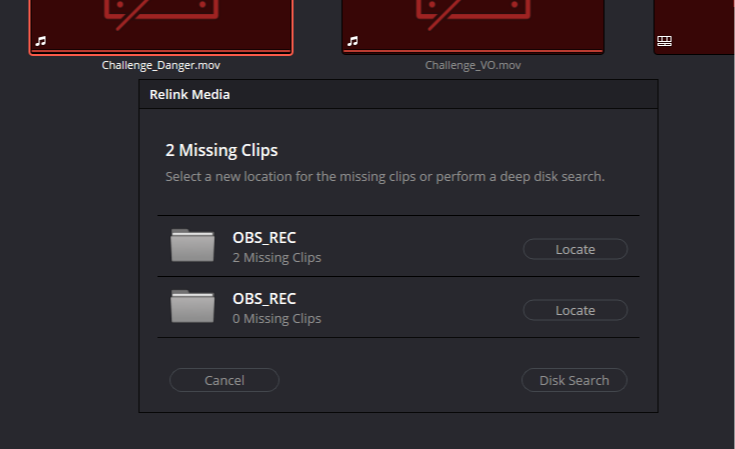This screenshot has height=449, width=735.
Task: Click the "0 Missing Clips" subtitle text
Action: click(277, 319)
